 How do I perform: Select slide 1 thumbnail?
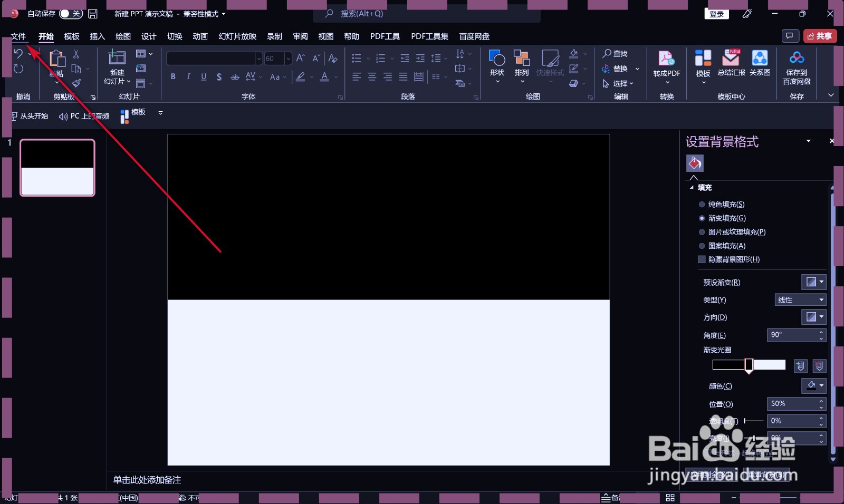tap(57, 168)
